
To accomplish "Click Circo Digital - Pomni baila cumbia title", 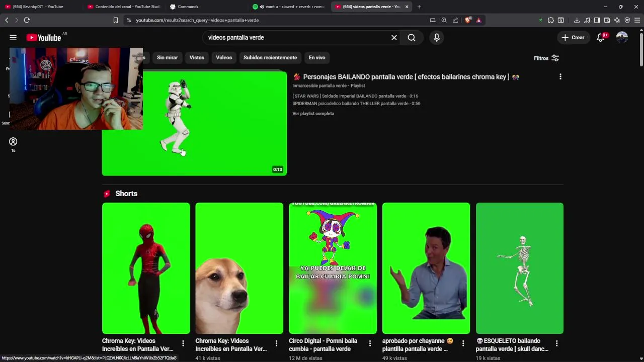I will (323, 345).
